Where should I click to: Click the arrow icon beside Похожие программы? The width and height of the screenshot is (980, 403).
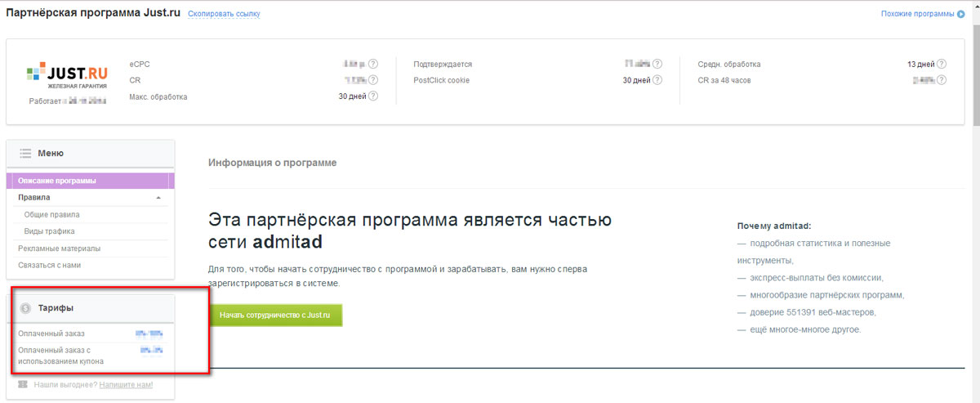[x=960, y=14]
